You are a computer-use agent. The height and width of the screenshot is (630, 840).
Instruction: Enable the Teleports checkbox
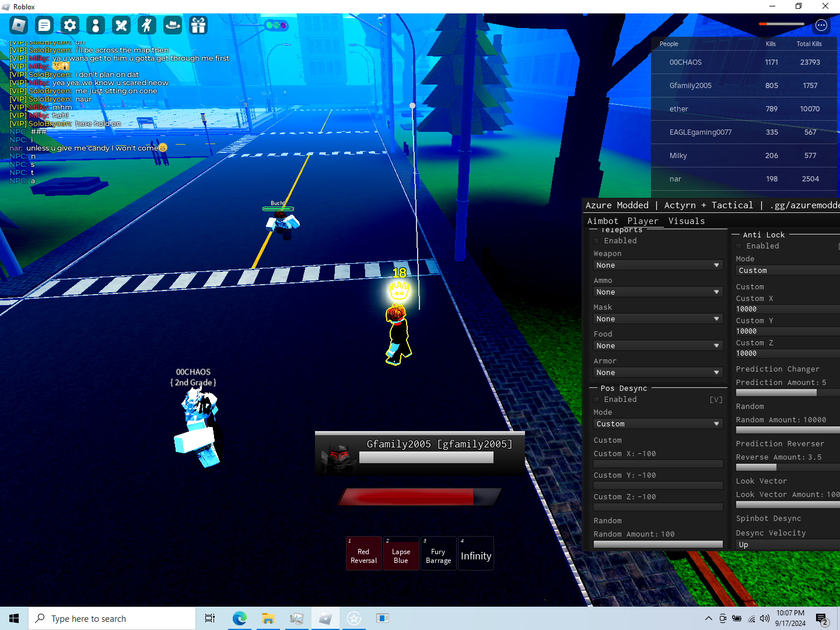click(597, 241)
